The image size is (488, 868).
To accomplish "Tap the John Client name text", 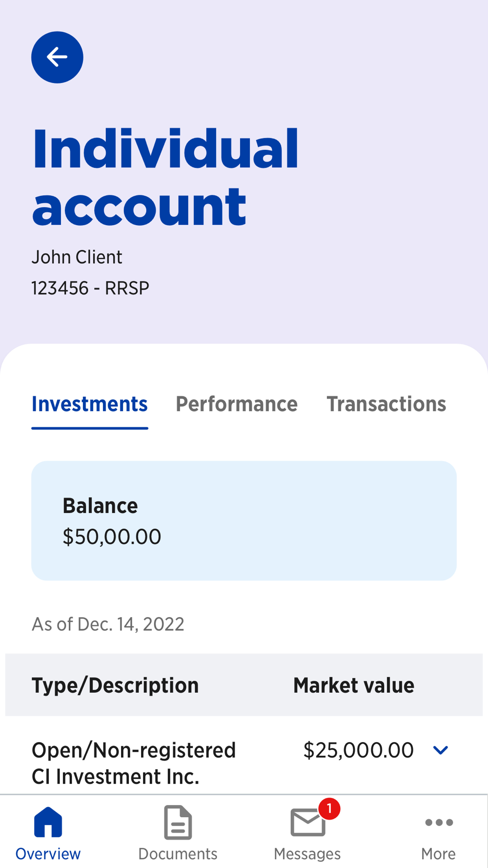I will click(x=77, y=257).
